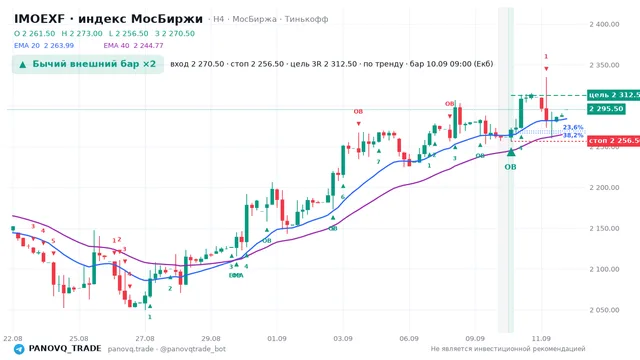
Task: Click the green triangle in the bullish-bar badge
Action: (x=23, y=64)
